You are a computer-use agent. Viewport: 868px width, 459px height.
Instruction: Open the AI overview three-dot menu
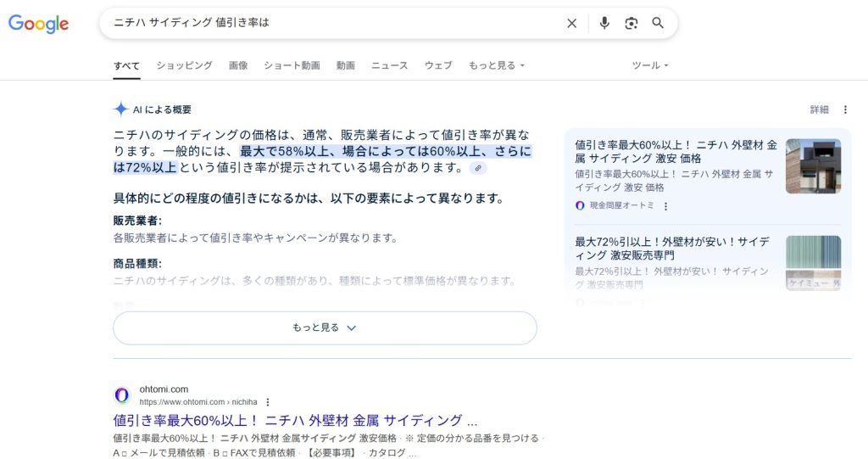845,109
